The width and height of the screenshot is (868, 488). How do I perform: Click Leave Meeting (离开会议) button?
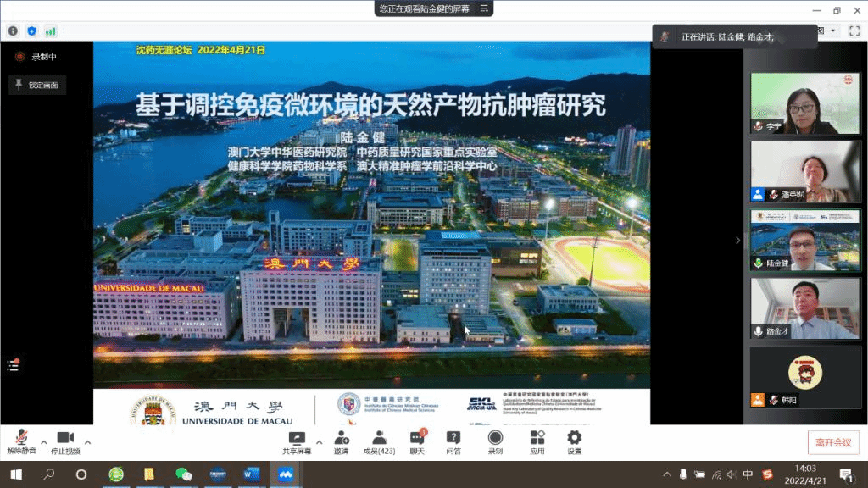833,441
